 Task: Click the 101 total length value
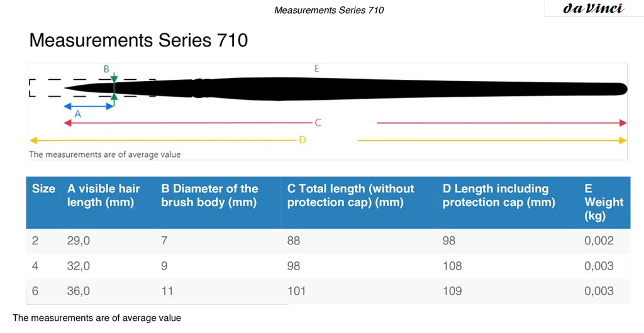(x=296, y=291)
